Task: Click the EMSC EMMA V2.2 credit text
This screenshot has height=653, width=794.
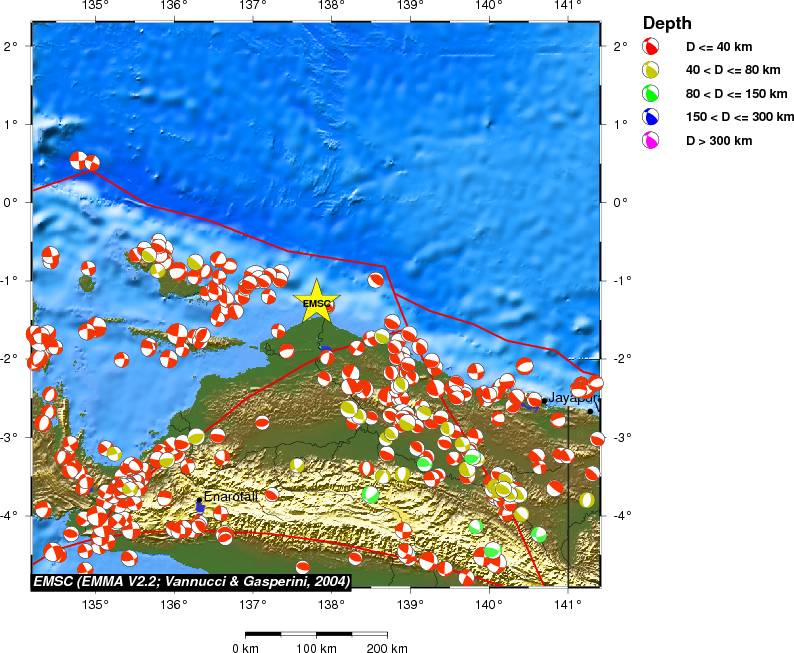Action: (x=191, y=581)
